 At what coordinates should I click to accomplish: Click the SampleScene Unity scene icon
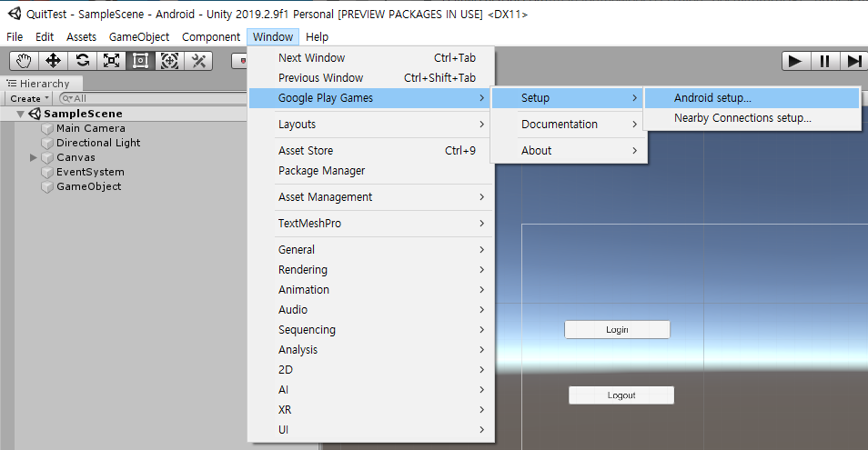click(x=35, y=114)
